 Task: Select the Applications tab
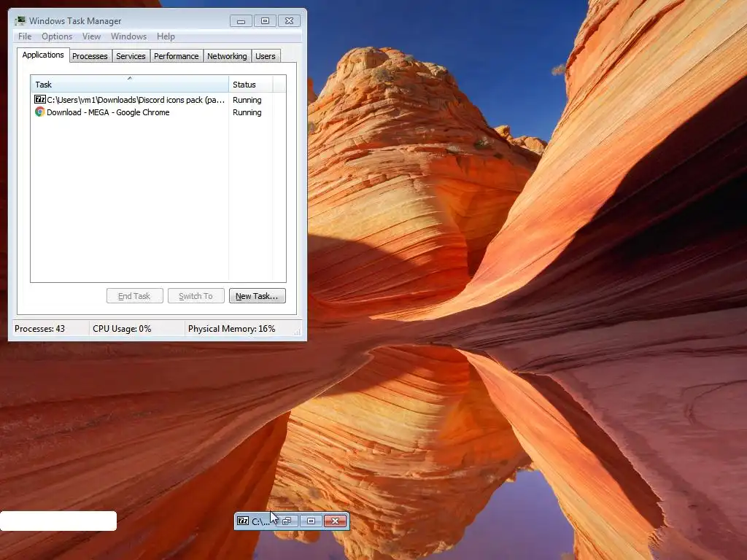[43, 55]
